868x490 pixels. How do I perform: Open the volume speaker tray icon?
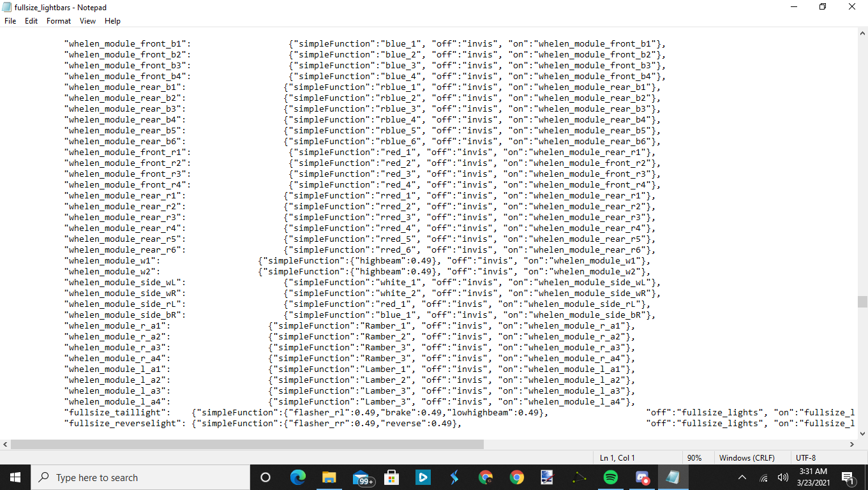coord(783,477)
